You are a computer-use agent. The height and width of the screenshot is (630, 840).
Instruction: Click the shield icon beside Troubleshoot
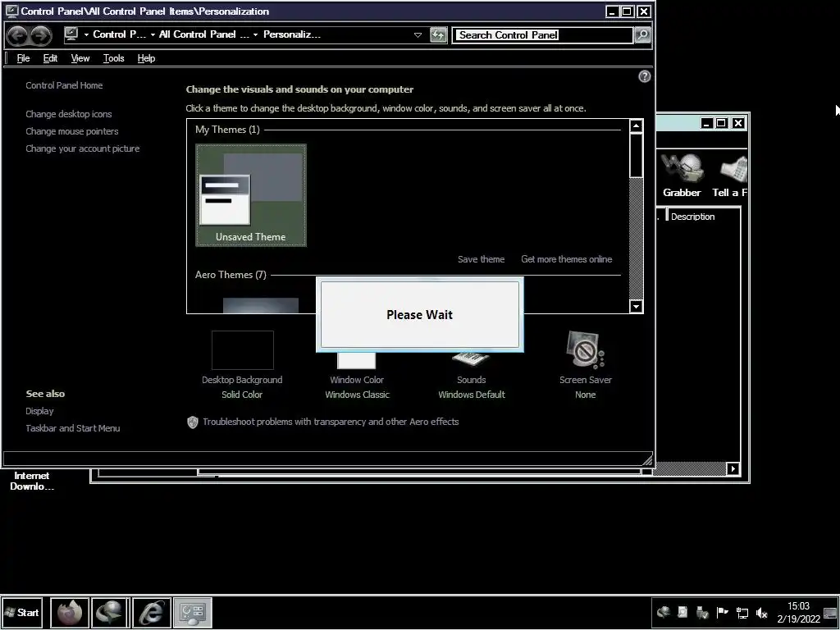193,422
